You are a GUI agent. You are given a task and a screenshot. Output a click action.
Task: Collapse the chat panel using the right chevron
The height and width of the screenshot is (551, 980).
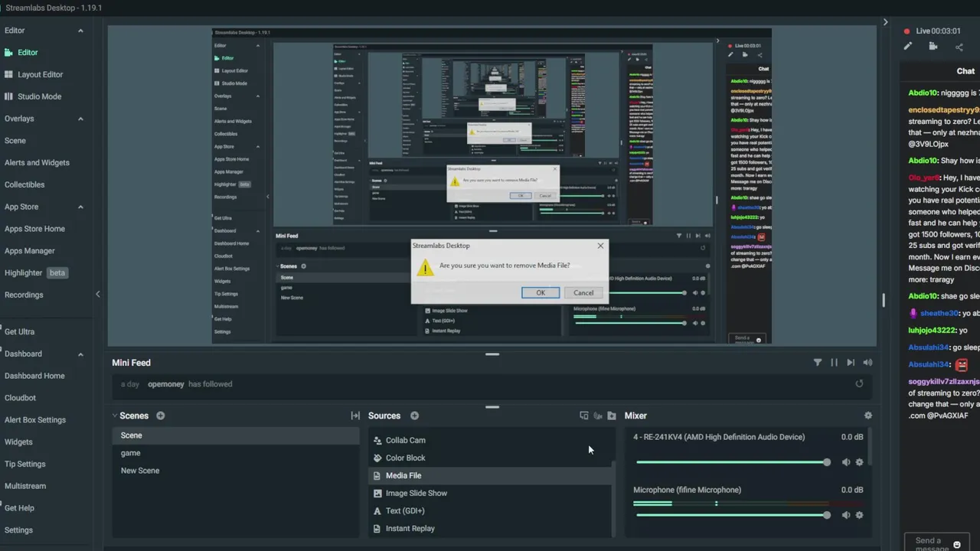coord(886,22)
